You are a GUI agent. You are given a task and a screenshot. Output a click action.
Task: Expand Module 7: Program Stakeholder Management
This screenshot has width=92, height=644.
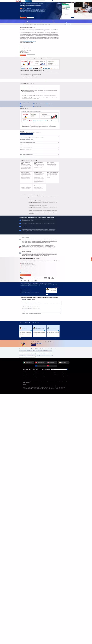pos(40,155)
